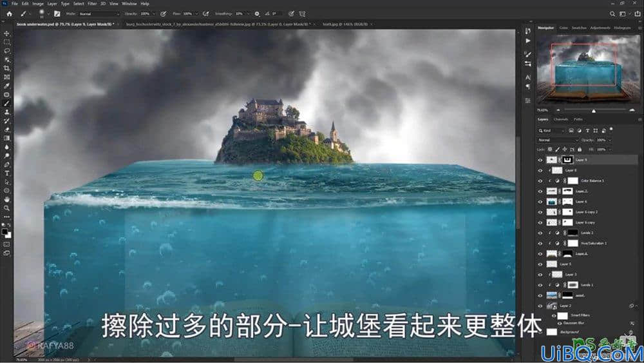Switch to the burg hochosterwitz document tab
This screenshot has width=644, height=363.
(218, 25)
